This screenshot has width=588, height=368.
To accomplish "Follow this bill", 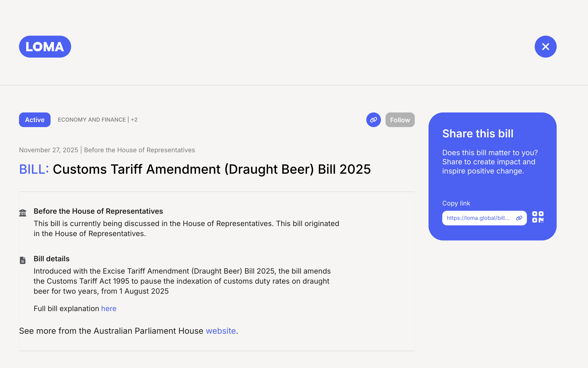I will pos(400,120).
